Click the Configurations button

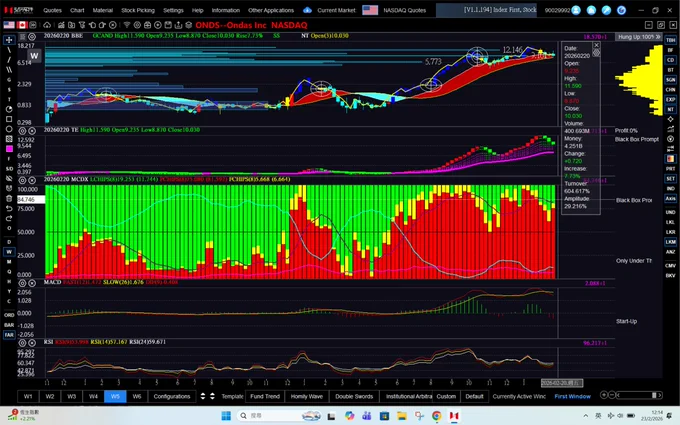[x=172, y=396]
